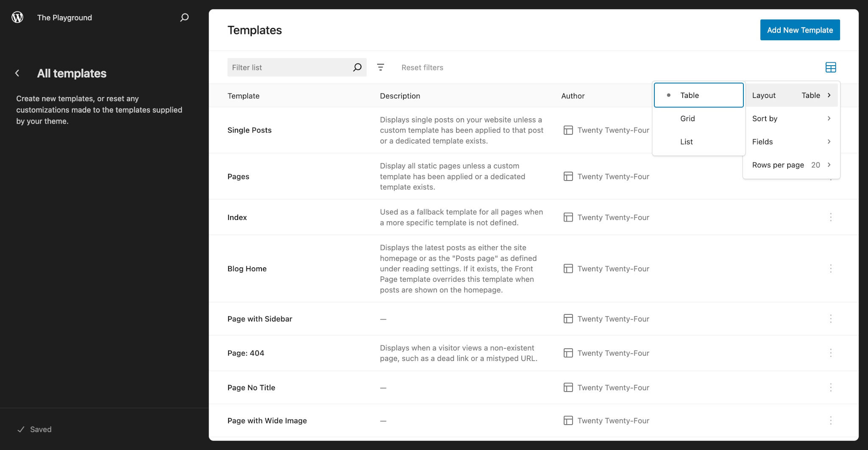
Task: Open the add filter icon
Action: pos(381,67)
